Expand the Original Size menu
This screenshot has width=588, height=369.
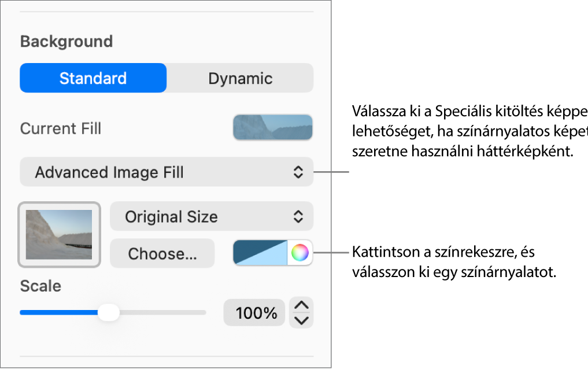pos(211,216)
